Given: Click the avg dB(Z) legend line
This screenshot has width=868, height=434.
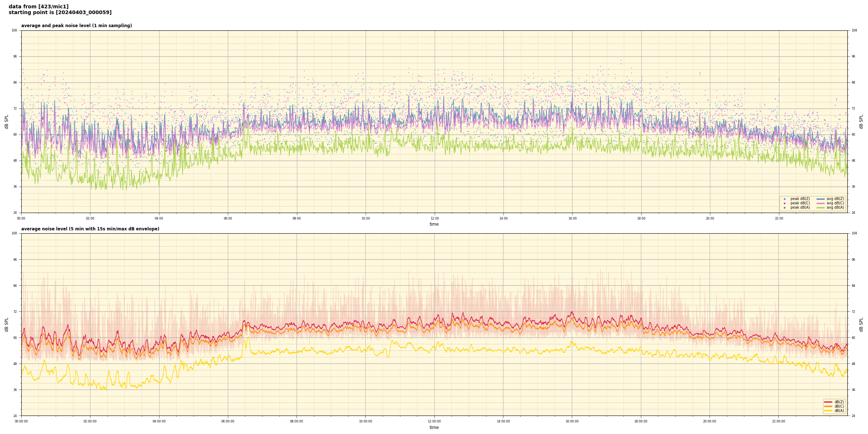Looking at the screenshot, I should pyautogui.click(x=820, y=199).
